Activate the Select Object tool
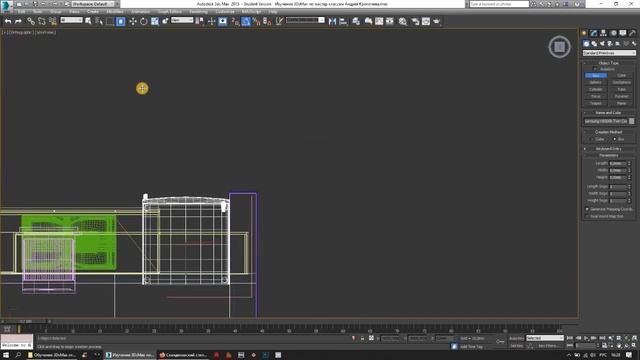640x360 pixels. (x=88, y=21)
